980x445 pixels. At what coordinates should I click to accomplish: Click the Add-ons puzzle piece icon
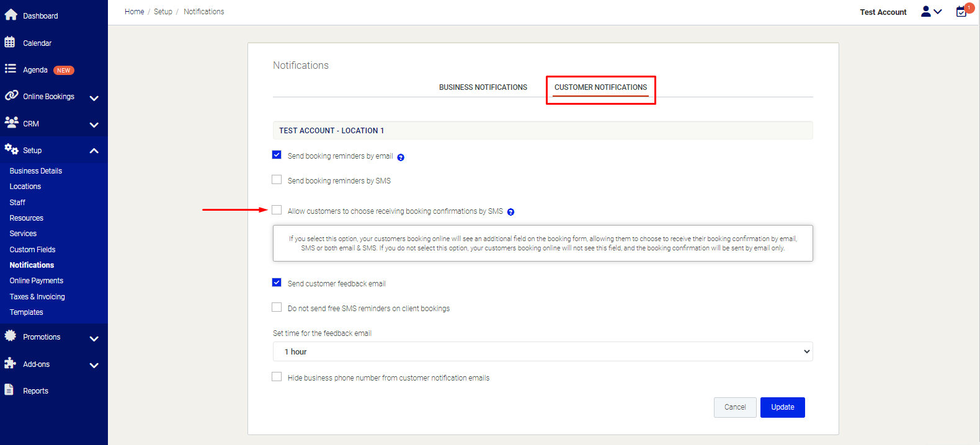click(10, 363)
